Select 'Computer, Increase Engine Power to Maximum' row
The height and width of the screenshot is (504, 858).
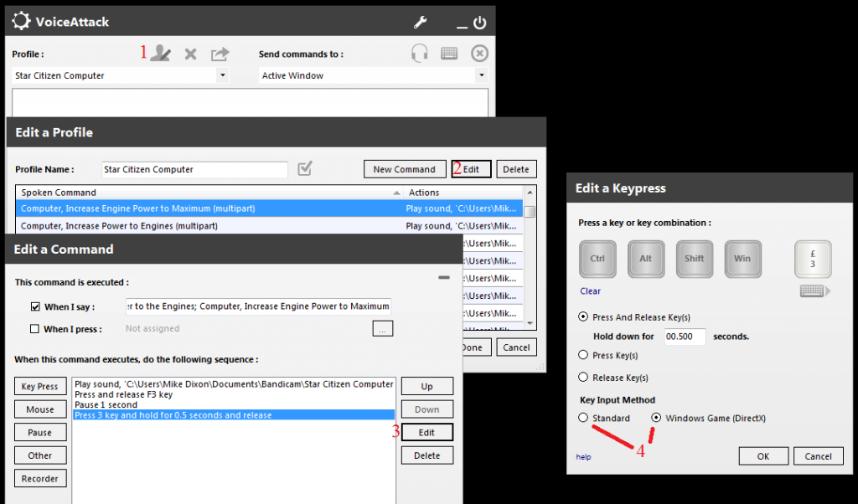coord(269,208)
